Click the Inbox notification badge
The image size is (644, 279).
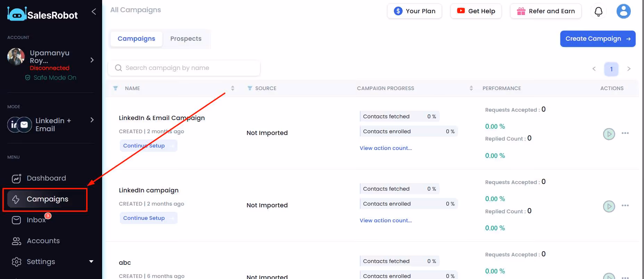coord(48,216)
